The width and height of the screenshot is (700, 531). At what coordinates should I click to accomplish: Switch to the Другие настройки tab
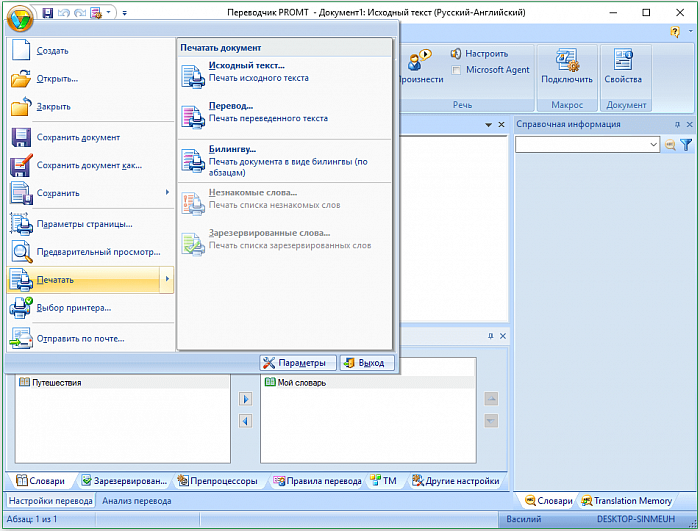pyautogui.click(x=455, y=481)
